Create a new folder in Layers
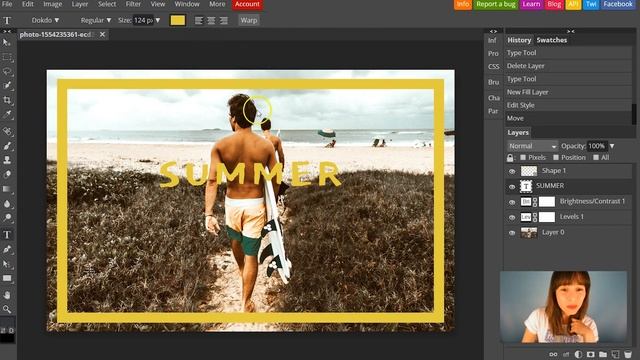The image size is (640, 360). click(603, 354)
